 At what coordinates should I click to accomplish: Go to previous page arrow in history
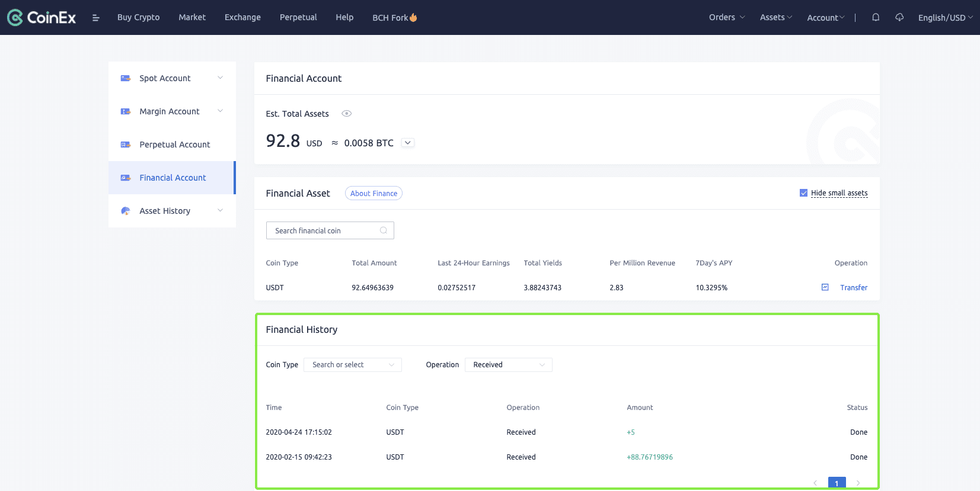815,483
